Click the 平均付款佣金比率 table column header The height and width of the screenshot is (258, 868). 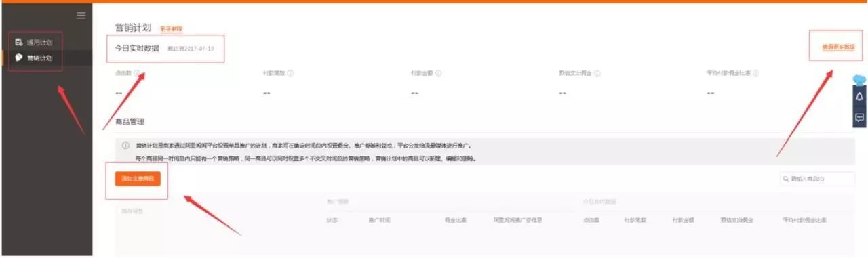point(804,220)
